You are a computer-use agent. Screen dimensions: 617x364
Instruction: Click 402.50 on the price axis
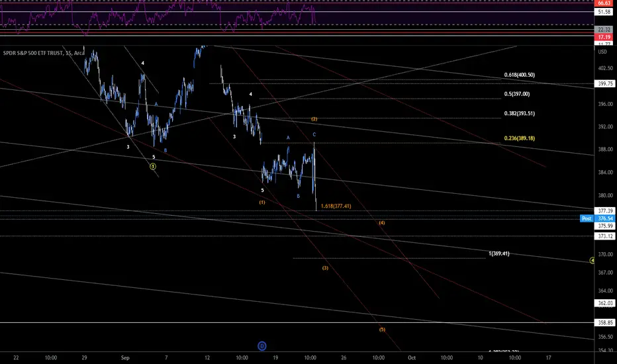coord(605,68)
